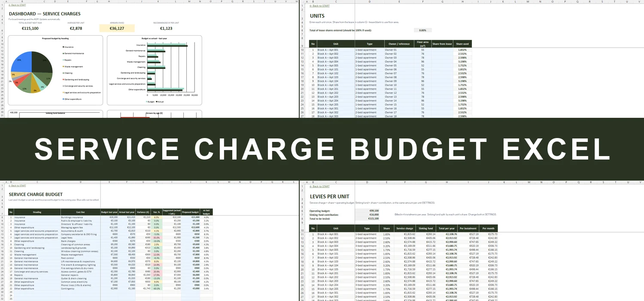Viewport: 644px width, 301px height.
Task: Select the Per instalment column header
Action: pyautogui.click(x=468, y=228)
